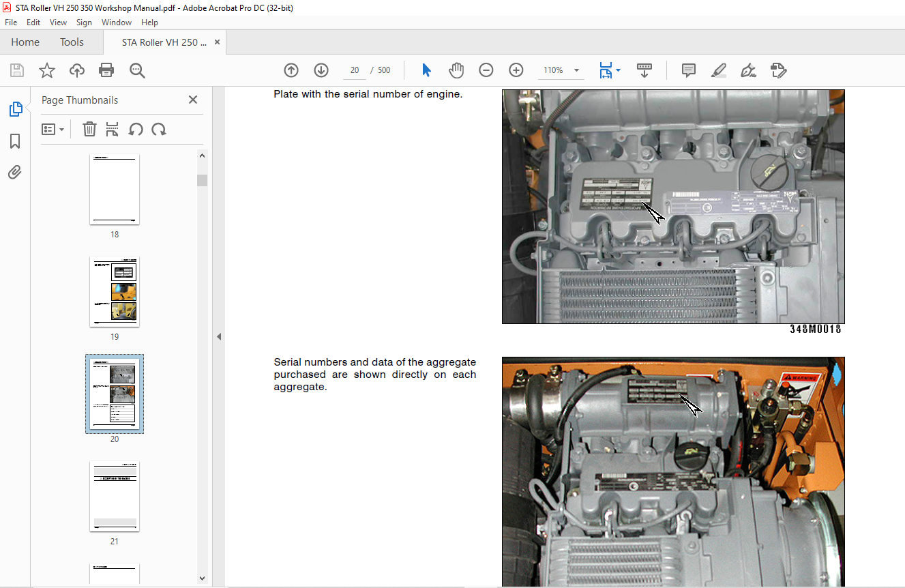905x588 pixels.
Task: Add a comment note
Action: 689,70
